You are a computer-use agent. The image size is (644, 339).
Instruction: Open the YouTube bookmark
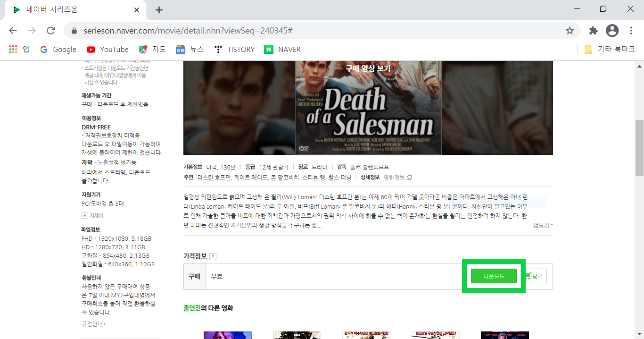coord(107,50)
